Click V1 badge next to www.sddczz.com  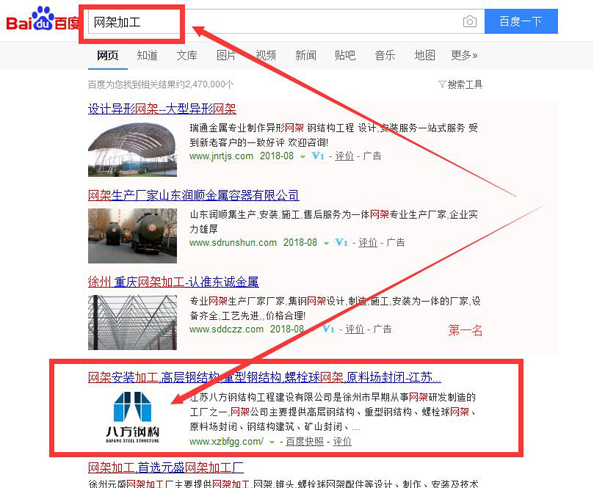tap(328, 329)
